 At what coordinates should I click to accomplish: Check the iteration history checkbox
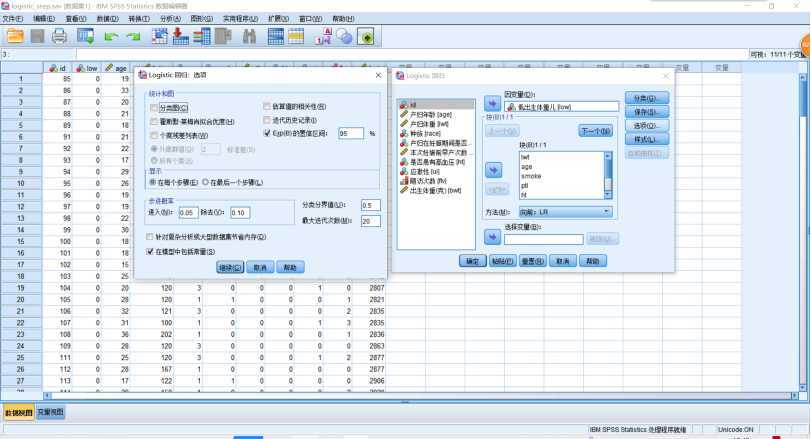pos(267,120)
